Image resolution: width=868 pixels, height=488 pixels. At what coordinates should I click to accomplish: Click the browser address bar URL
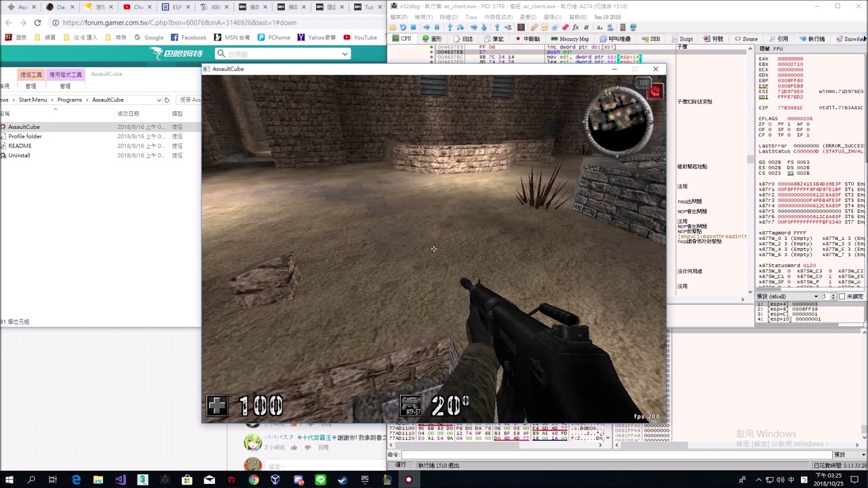(x=179, y=22)
